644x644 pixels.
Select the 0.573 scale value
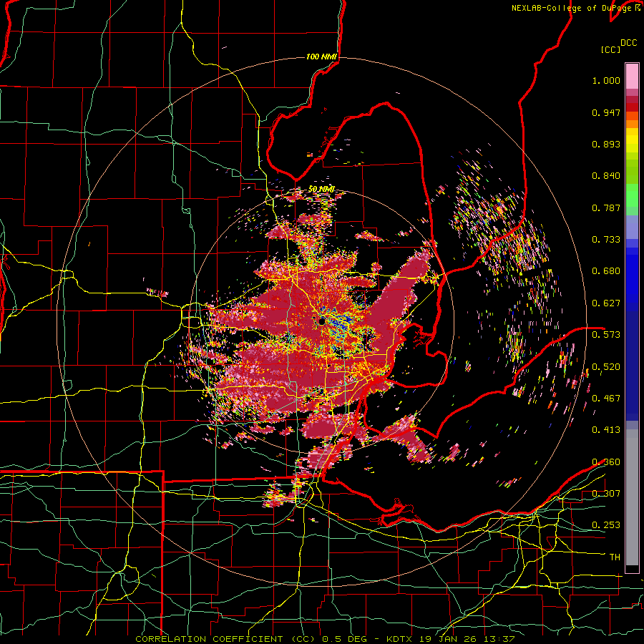(x=606, y=335)
